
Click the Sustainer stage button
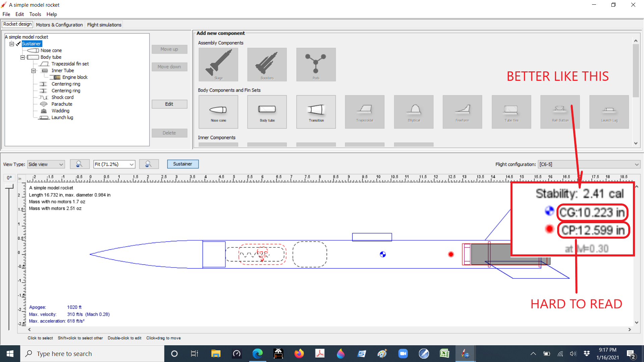coord(183,164)
